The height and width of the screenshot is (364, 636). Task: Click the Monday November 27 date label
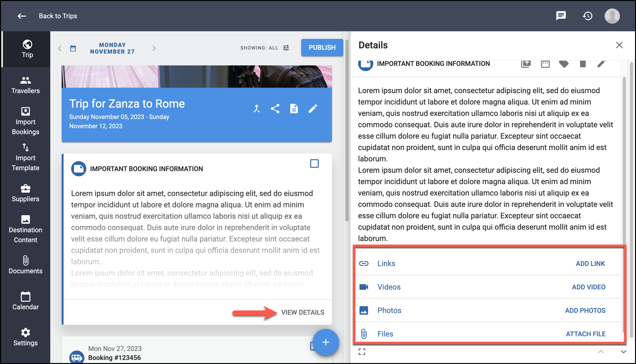[112, 48]
